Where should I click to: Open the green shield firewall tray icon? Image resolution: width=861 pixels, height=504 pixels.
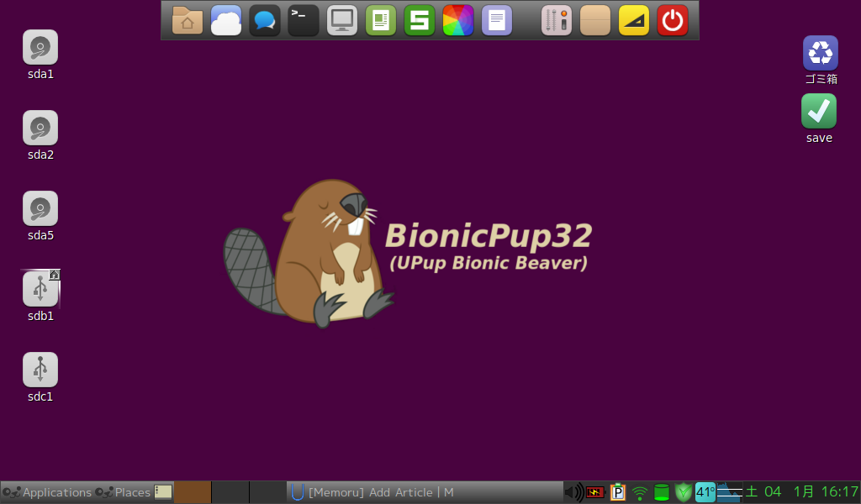coord(683,492)
